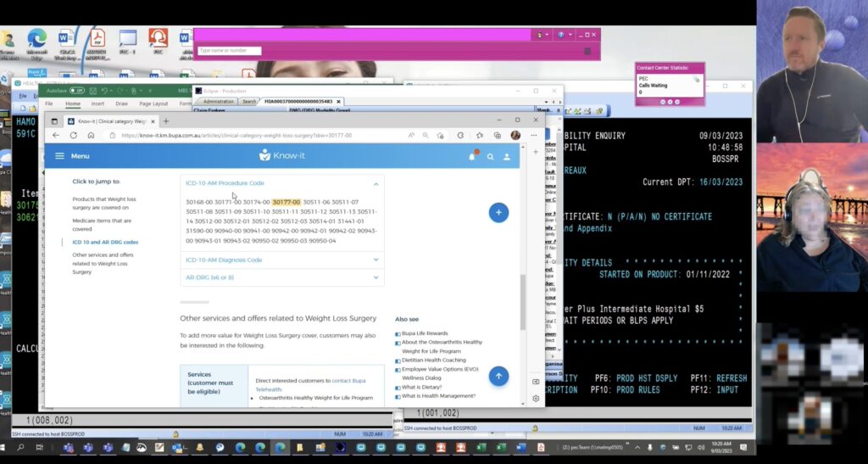868x464 pixels.
Task: Expand the ICD-10-AM Diagnosis Code section
Action: point(376,260)
